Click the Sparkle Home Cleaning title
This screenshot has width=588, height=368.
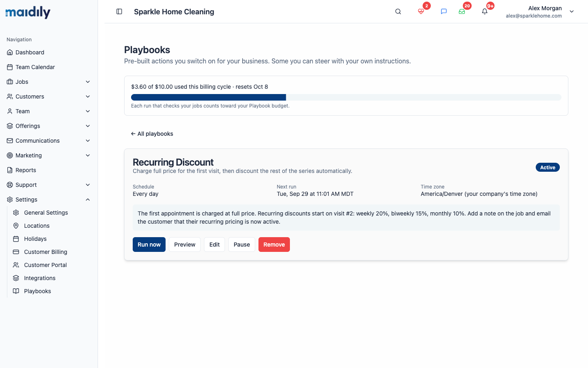174,12
